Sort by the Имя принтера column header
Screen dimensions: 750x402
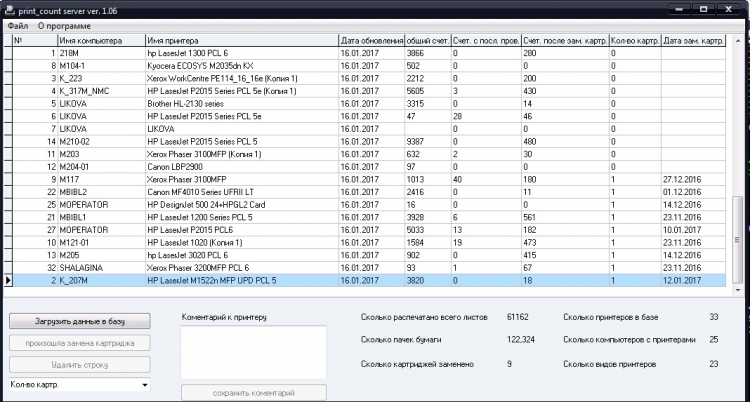240,41
